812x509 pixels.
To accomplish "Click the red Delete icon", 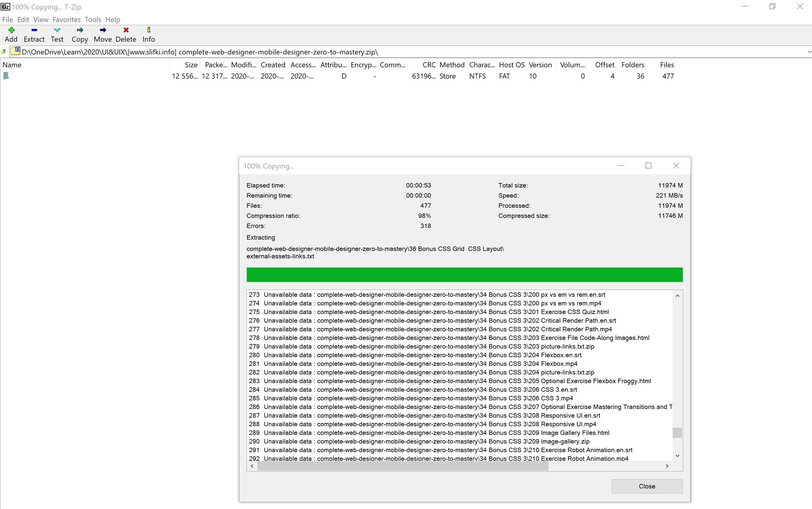I will click(x=126, y=34).
